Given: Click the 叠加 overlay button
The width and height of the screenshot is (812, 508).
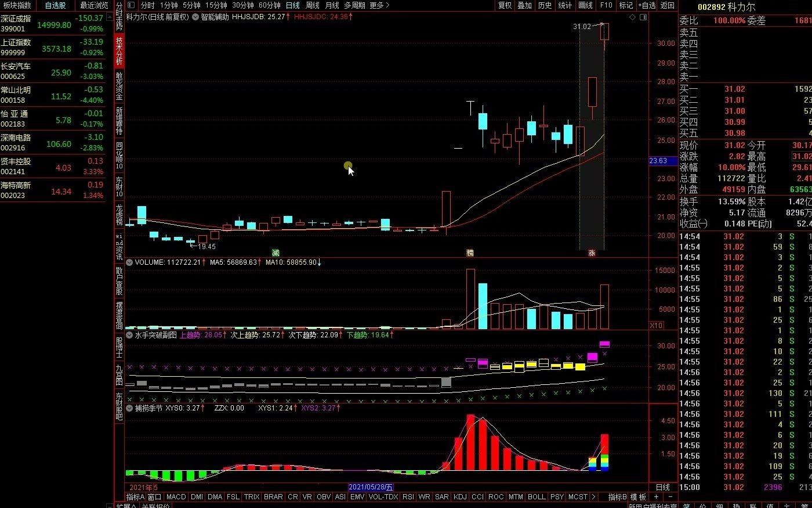Looking at the screenshot, I should point(525,5).
